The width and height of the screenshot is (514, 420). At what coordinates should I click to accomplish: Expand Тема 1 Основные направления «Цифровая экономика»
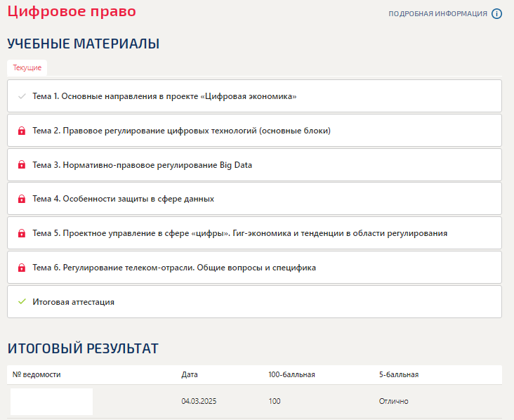(254, 96)
